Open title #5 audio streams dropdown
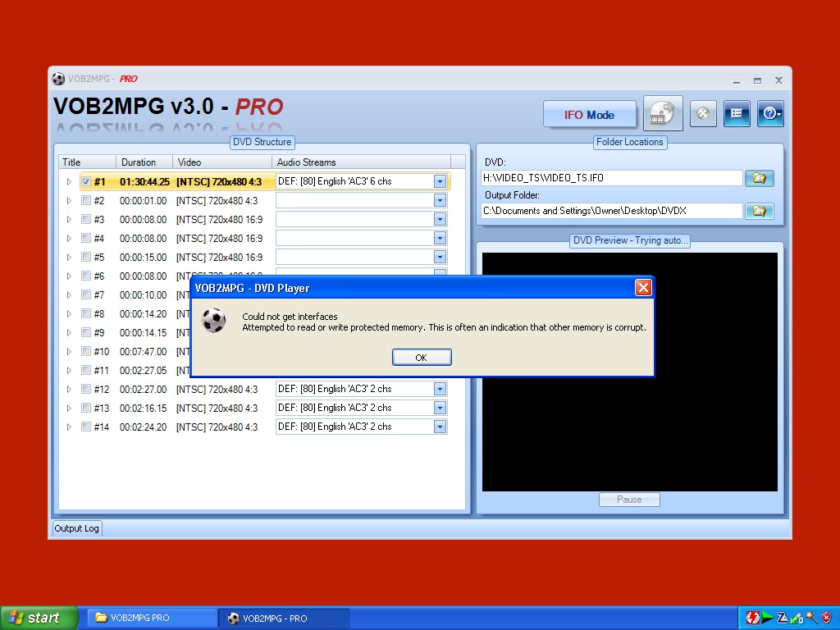 440,257
